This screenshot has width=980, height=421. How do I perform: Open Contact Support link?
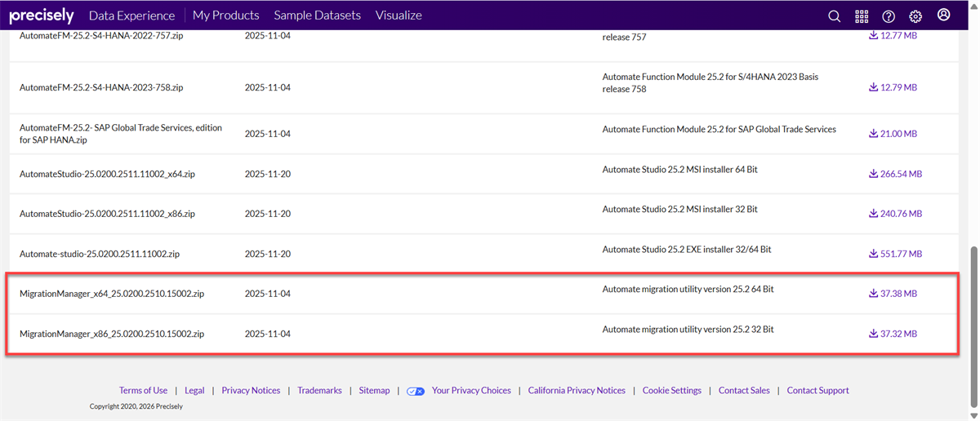point(817,391)
